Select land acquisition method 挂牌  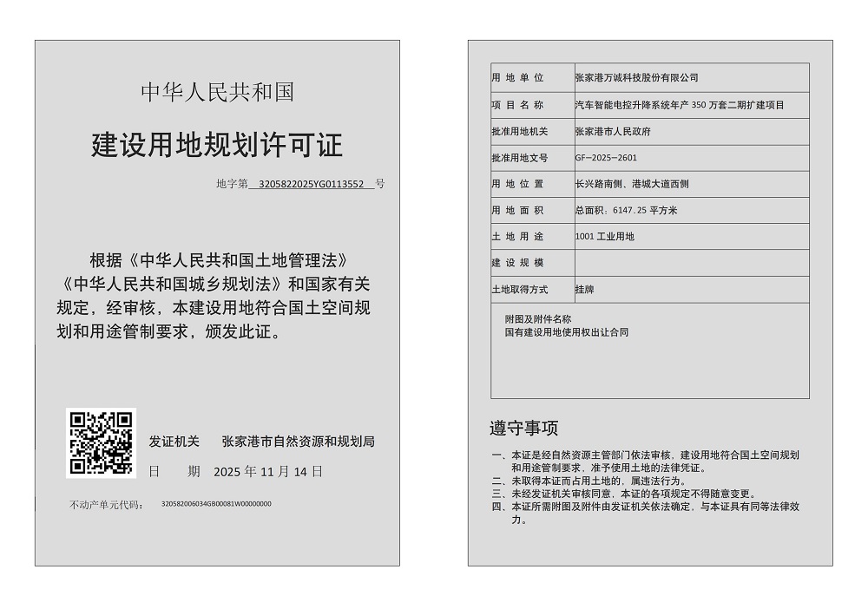tap(584, 289)
